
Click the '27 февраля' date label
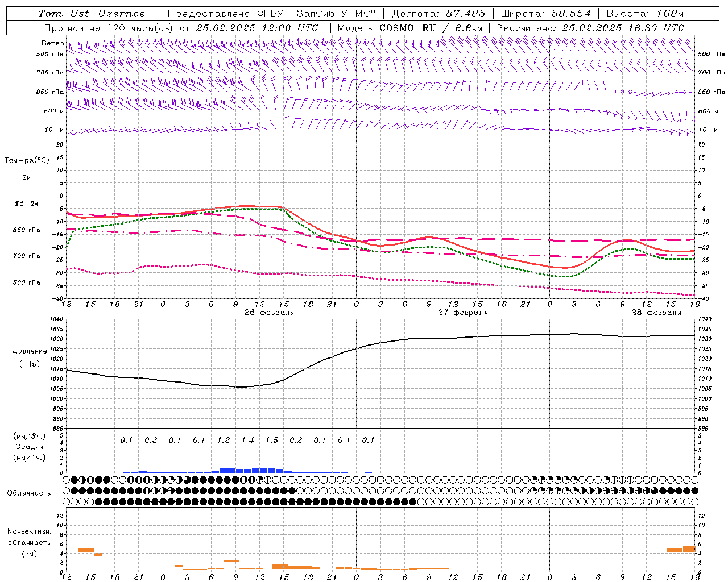click(x=463, y=313)
